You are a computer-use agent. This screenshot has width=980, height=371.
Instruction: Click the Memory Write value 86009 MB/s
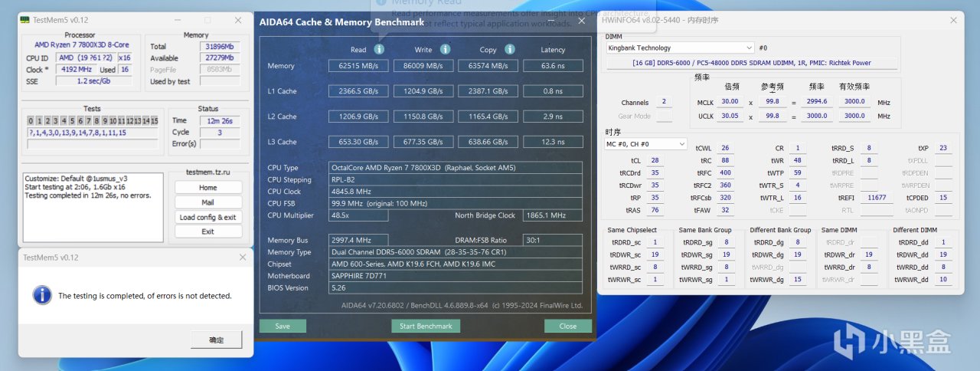[423, 66]
